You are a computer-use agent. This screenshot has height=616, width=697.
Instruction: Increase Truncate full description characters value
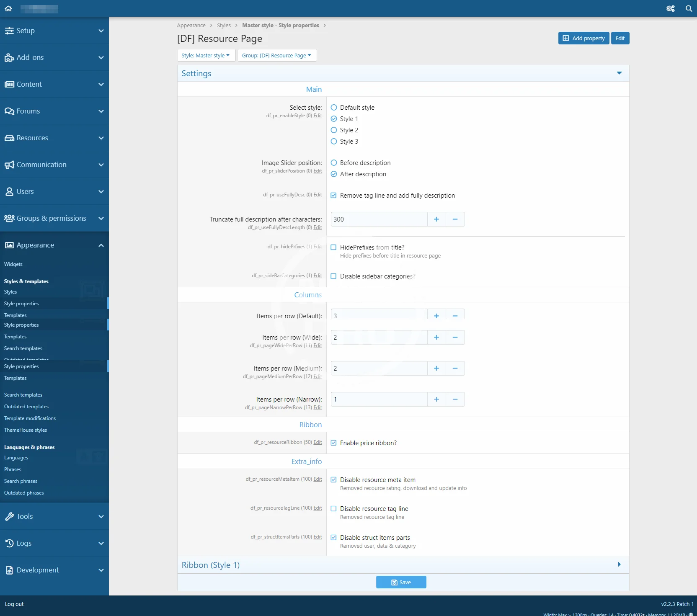pyautogui.click(x=436, y=219)
